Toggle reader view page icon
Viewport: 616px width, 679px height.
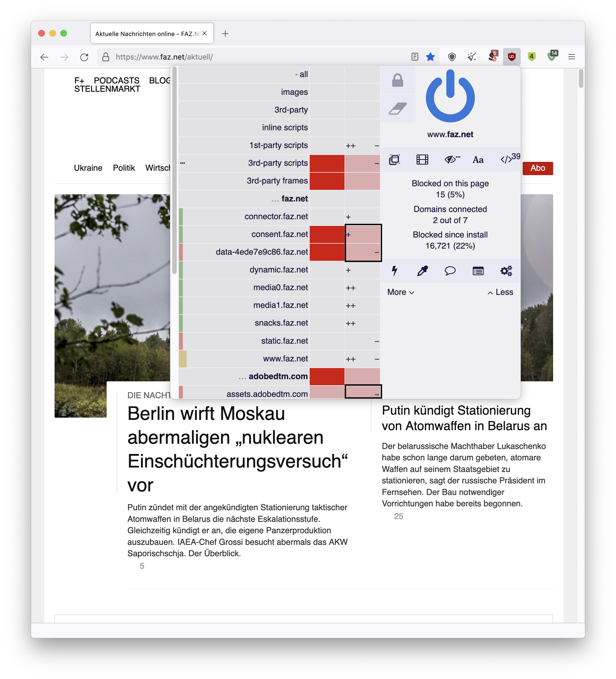(415, 57)
